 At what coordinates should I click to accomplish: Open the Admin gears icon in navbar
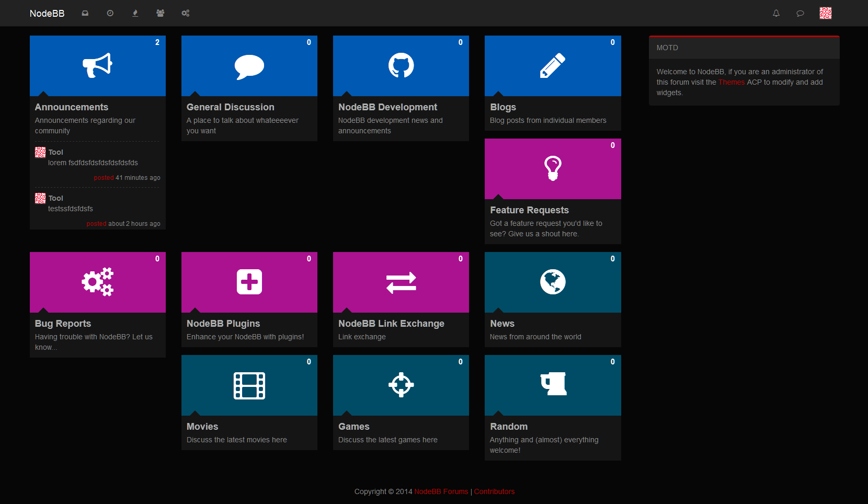[186, 13]
